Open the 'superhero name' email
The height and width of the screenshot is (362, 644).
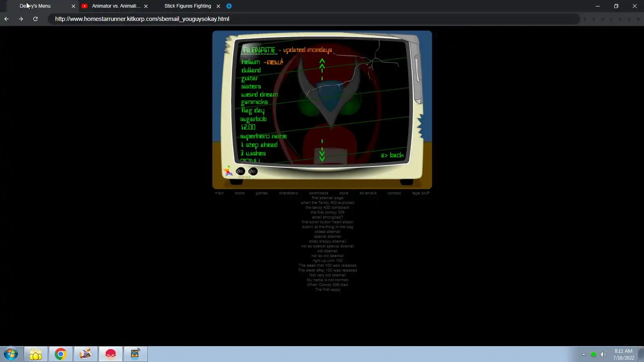pyautogui.click(x=264, y=136)
